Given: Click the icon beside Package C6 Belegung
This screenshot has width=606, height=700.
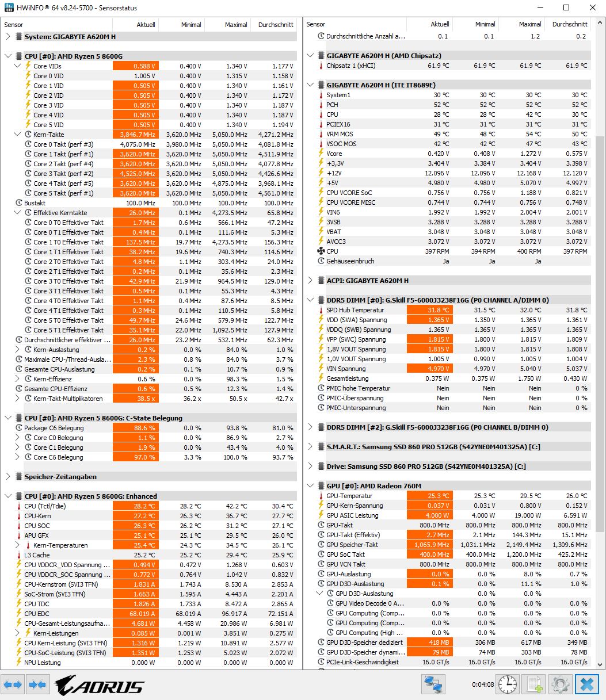Looking at the screenshot, I should click(x=19, y=428).
